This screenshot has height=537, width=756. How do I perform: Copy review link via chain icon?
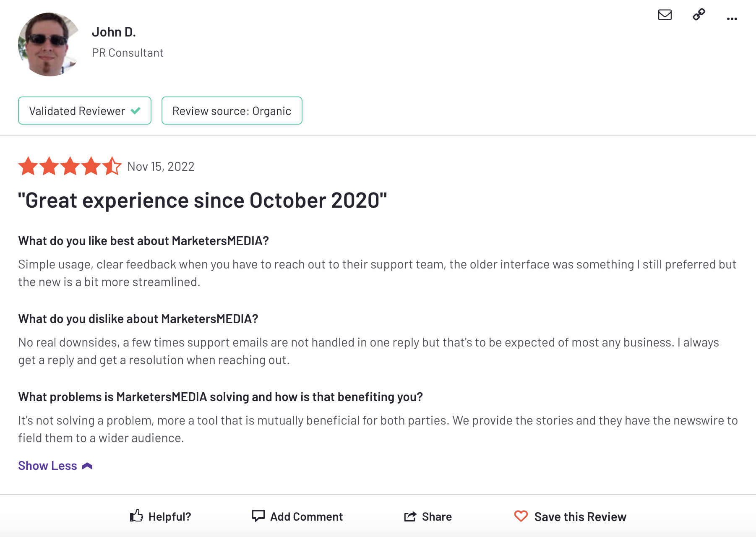click(699, 15)
